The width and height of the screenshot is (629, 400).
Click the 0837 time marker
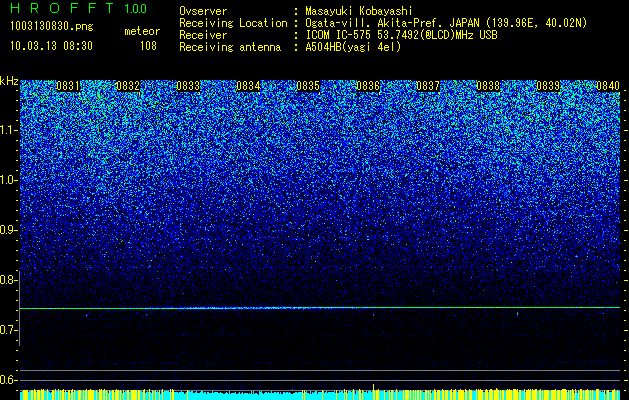[428, 86]
